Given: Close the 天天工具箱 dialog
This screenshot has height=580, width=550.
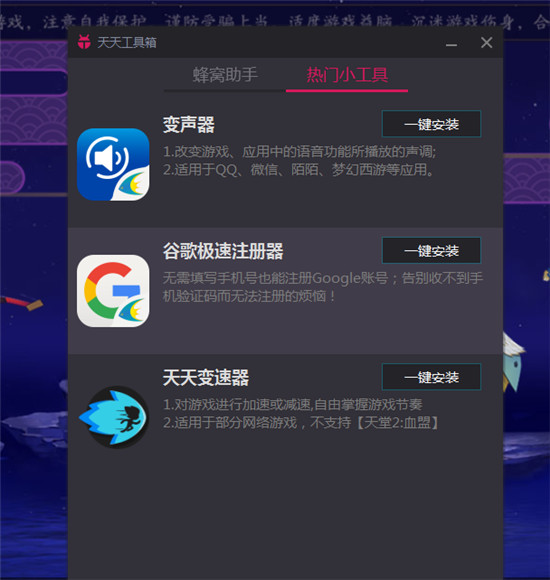Looking at the screenshot, I should (x=486, y=43).
